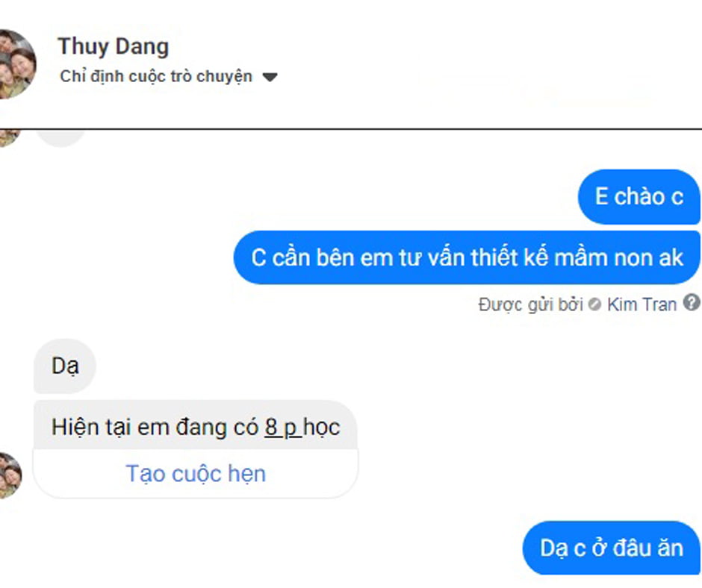Screen dimensions: 702x588
Task: Open the 'Chỉ định cuộc trò chuyện' dropdown
Action: [x=168, y=77]
